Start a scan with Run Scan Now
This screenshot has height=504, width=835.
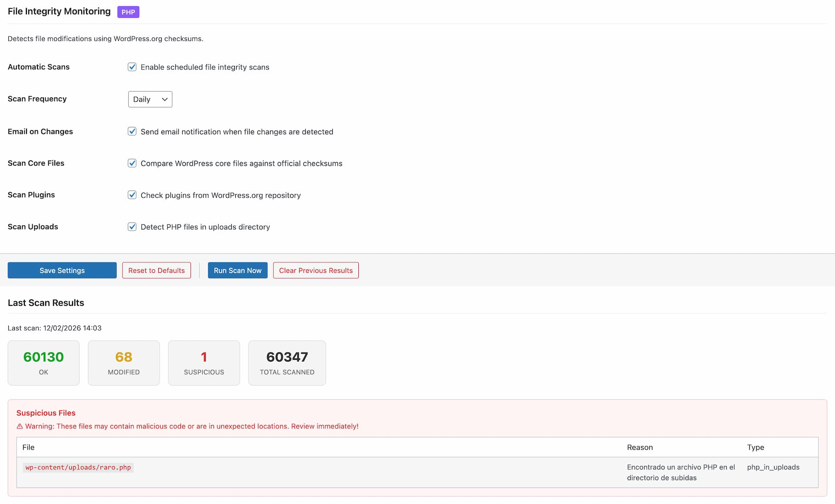(x=237, y=270)
